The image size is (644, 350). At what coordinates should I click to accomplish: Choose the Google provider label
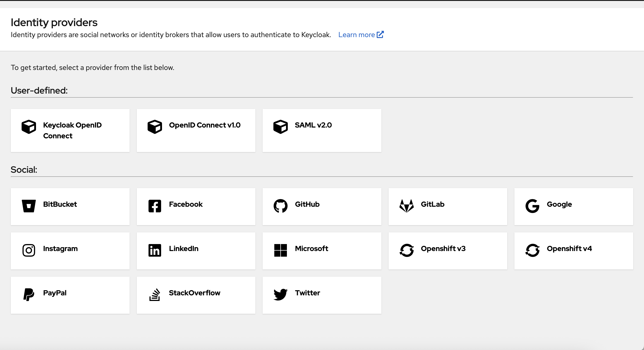559,205
